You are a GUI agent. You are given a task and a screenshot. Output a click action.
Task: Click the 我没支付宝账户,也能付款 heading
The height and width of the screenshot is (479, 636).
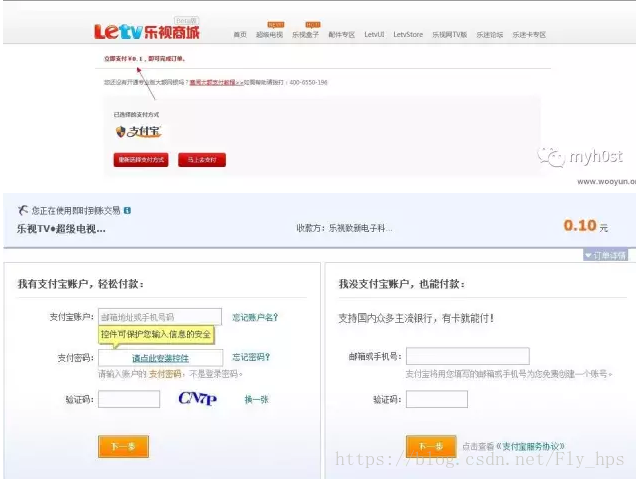[x=402, y=284]
